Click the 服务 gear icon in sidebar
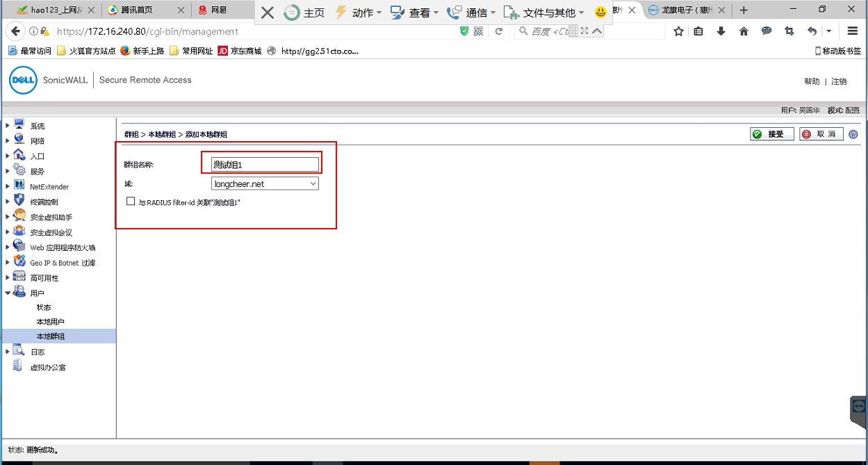 pos(19,171)
